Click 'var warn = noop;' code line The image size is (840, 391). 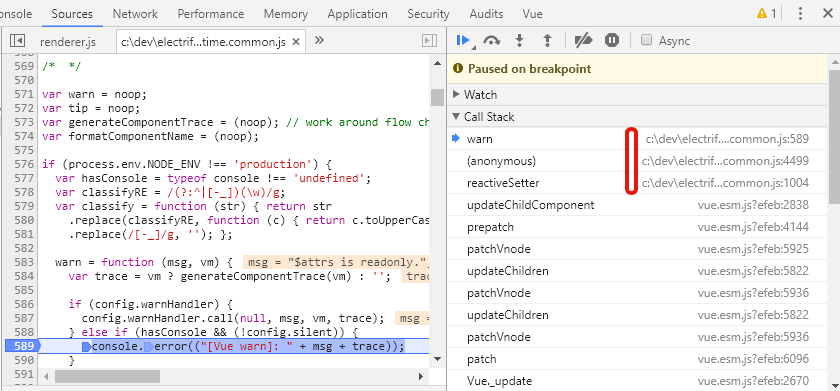pos(94,94)
